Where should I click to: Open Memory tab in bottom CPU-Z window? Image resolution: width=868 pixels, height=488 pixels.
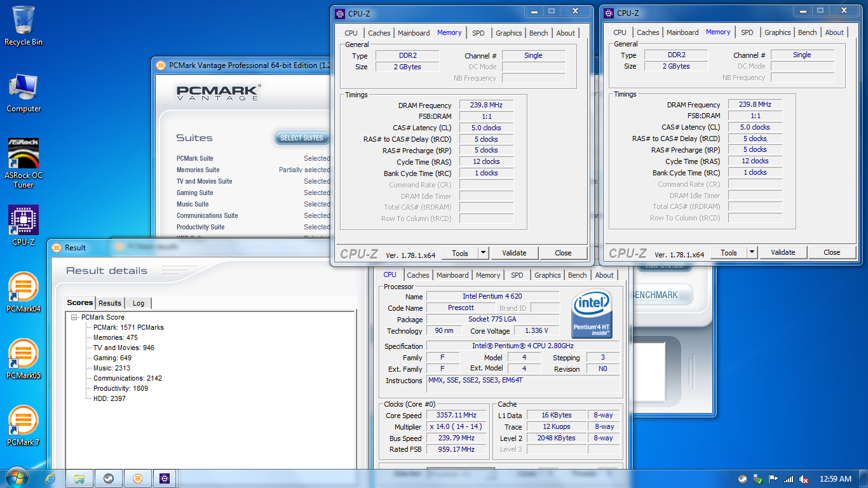point(488,275)
